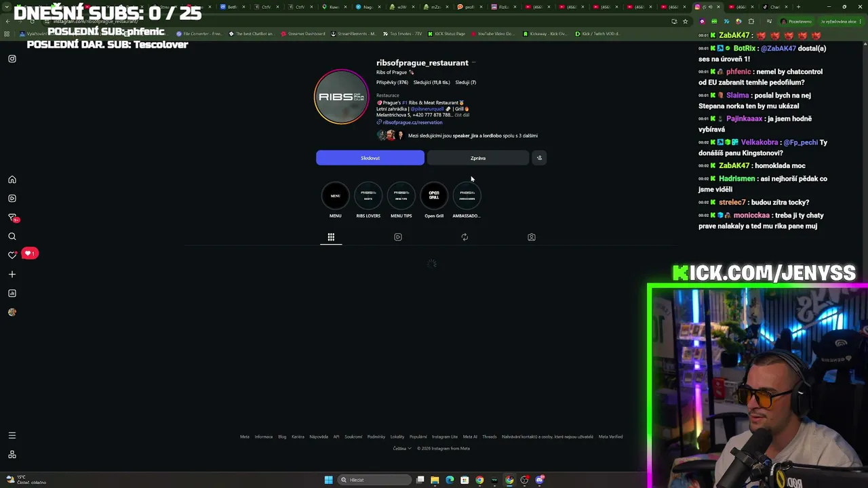Viewport: 868px width, 488px height.
Task: Open Notifications heart icon in sidebar
Action: tap(12, 255)
